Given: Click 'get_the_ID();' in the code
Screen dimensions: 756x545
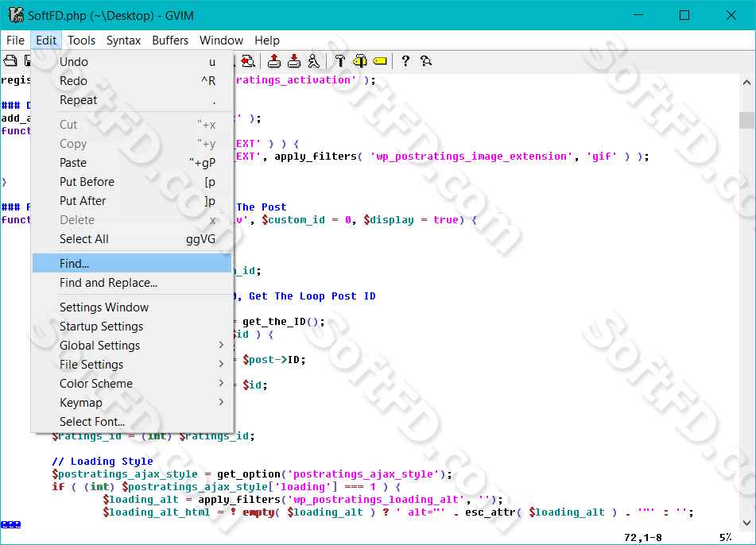Looking at the screenshot, I should pos(284,322).
